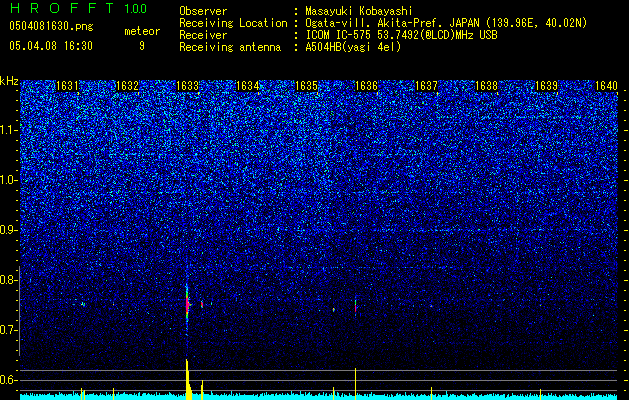Click observer name Masayuki Kobayashi
Image resolution: width=629 pixels, height=400 pixels.
pos(359,11)
